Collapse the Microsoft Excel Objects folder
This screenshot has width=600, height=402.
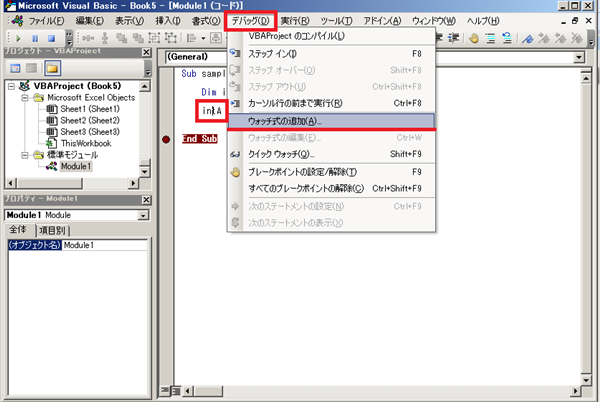point(25,98)
